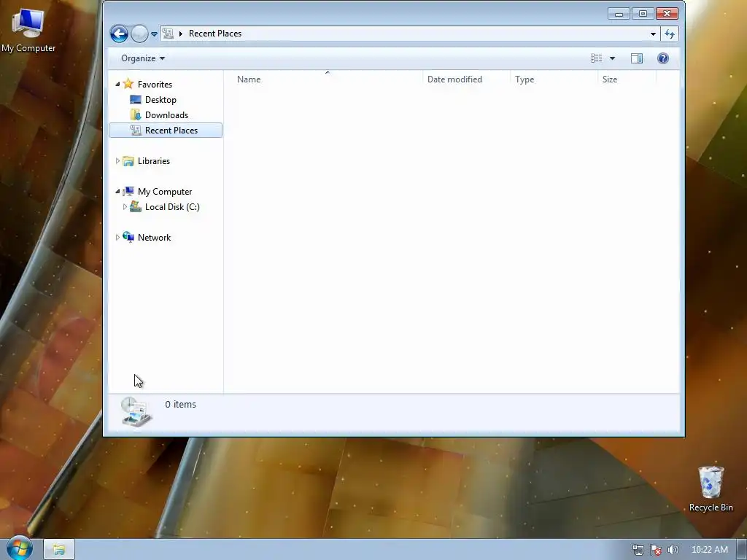
Task: Open Help with the question mark icon
Action: coord(662,58)
